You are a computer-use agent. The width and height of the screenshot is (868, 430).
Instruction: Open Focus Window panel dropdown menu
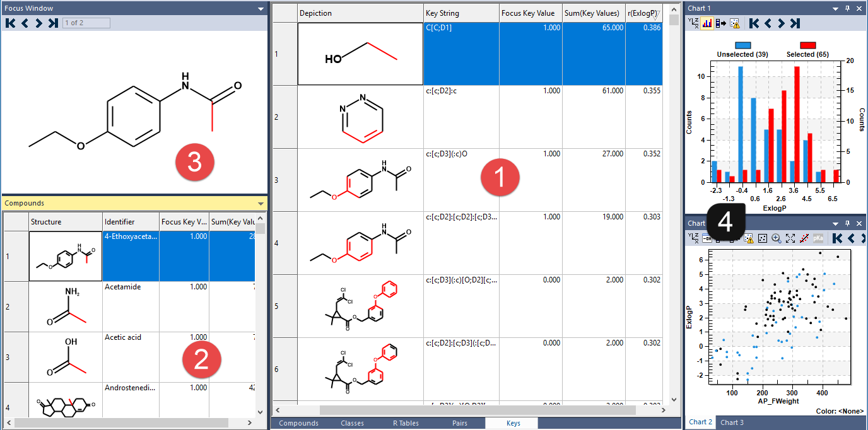(x=261, y=9)
